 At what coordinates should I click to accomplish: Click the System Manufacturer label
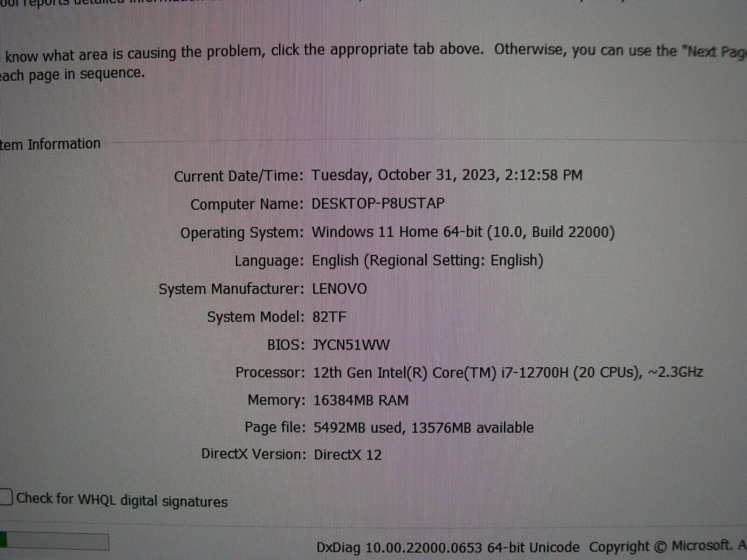click(232, 289)
